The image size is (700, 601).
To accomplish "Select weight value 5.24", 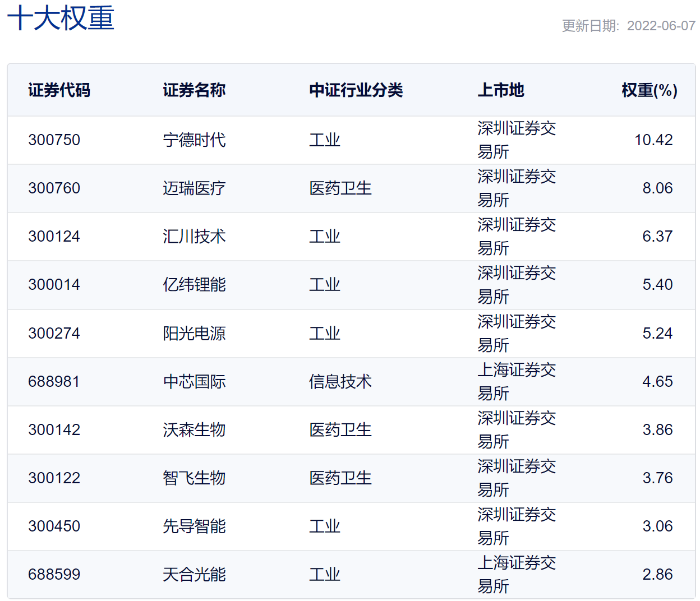I will 657,333.
